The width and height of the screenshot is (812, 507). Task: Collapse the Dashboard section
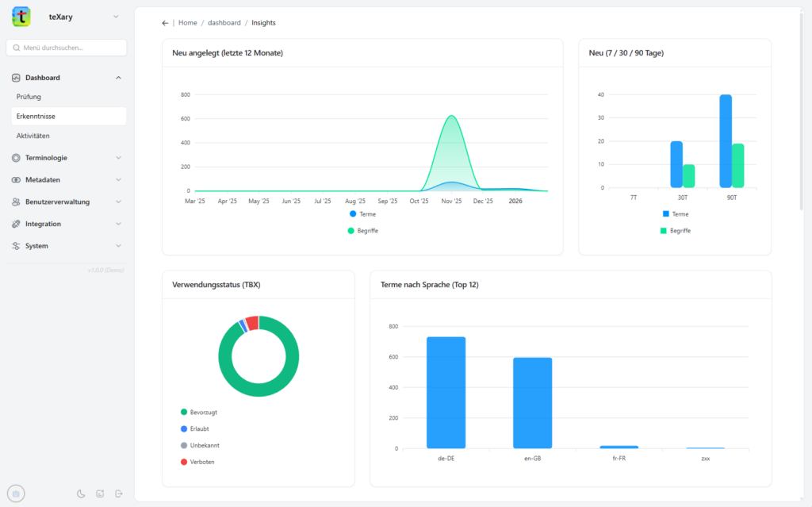point(118,77)
